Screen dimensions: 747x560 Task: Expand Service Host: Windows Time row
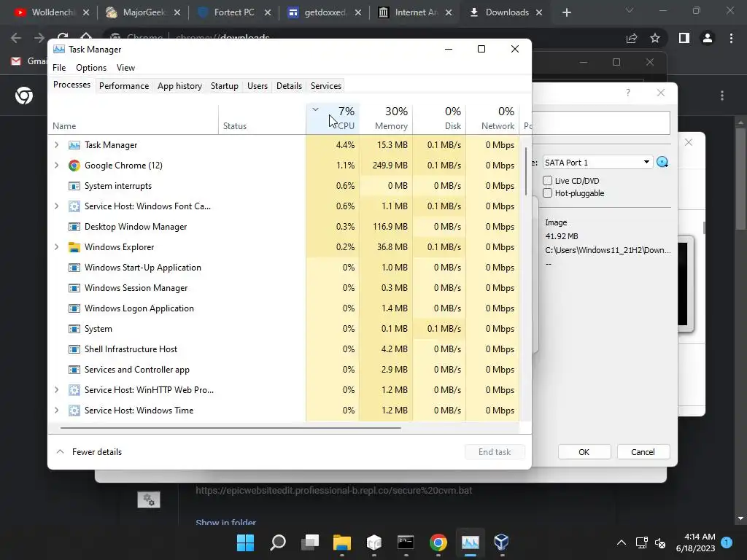[57, 411]
